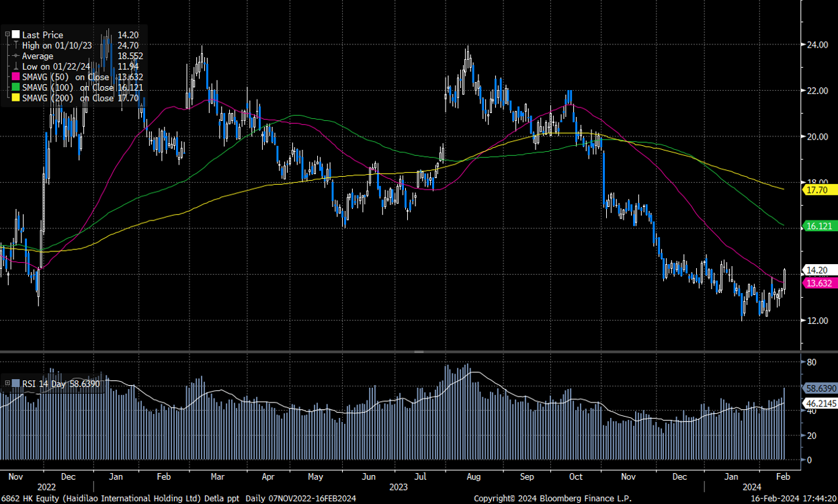This screenshot has width=838, height=504.
Task: Select the 2023 year label on timeline
Action: point(399,486)
